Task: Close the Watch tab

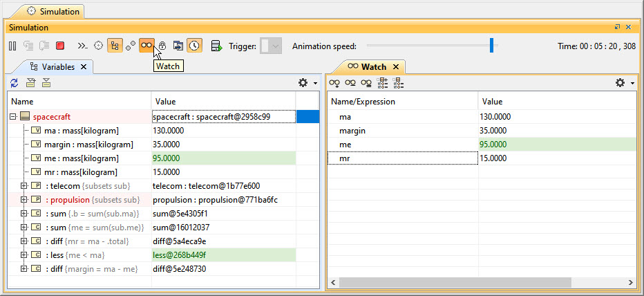Action: click(395, 66)
